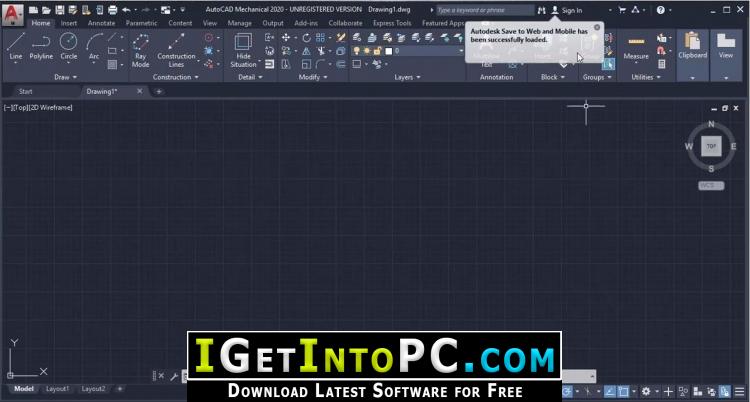The width and height of the screenshot is (750, 402).
Task: Close the Drawing1 file tab
Action: 140,91
